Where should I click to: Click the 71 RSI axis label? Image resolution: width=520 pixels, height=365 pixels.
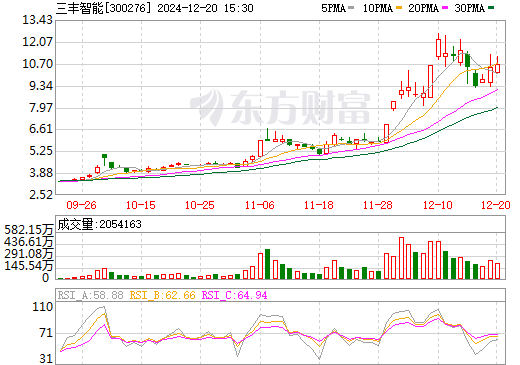(46, 333)
